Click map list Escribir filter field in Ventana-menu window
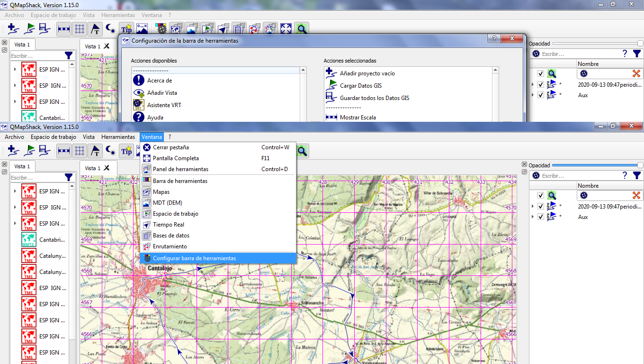Screen dimensions: 644x364 [x=37, y=177]
